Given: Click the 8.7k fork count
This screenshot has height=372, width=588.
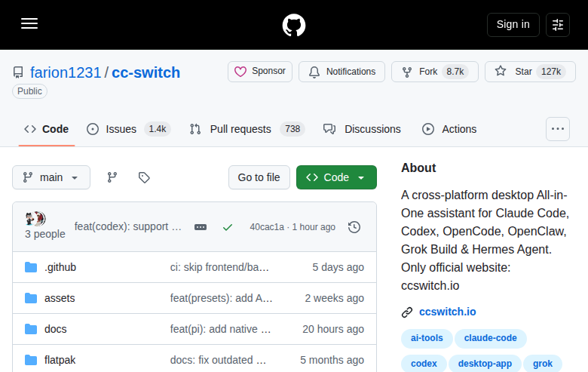Looking at the screenshot, I should pos(455,72).
